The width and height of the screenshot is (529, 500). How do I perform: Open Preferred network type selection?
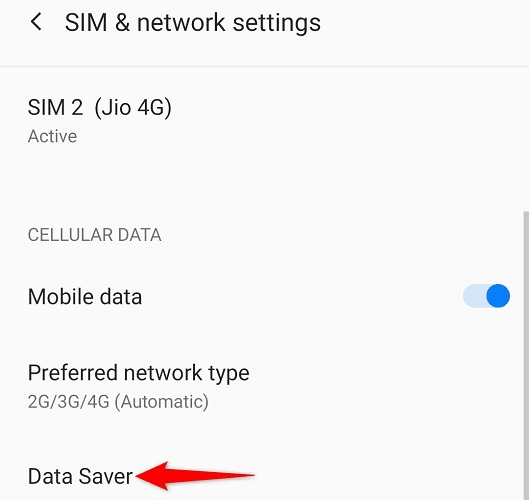tap(264, 386)
